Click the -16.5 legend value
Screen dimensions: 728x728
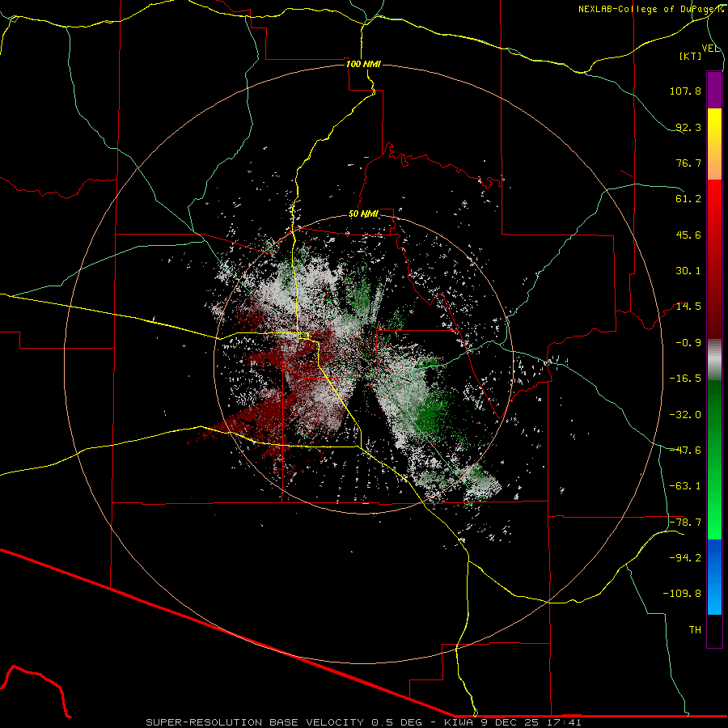[685, 379]
